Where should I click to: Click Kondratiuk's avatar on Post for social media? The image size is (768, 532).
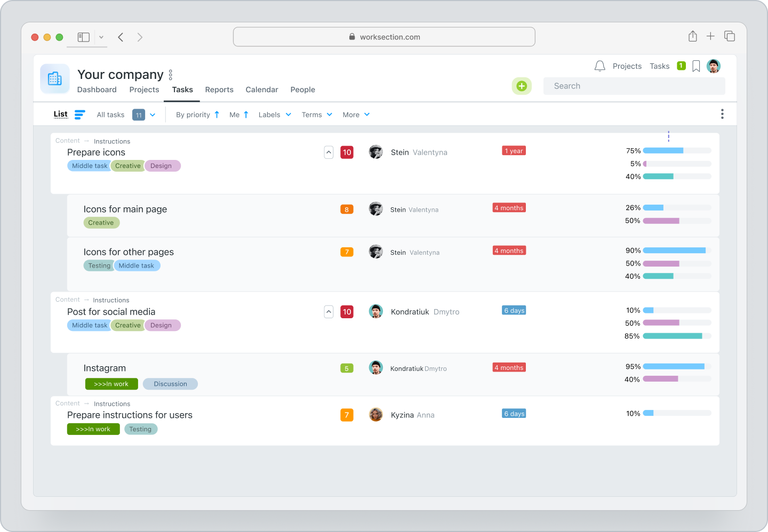(376, 311)
